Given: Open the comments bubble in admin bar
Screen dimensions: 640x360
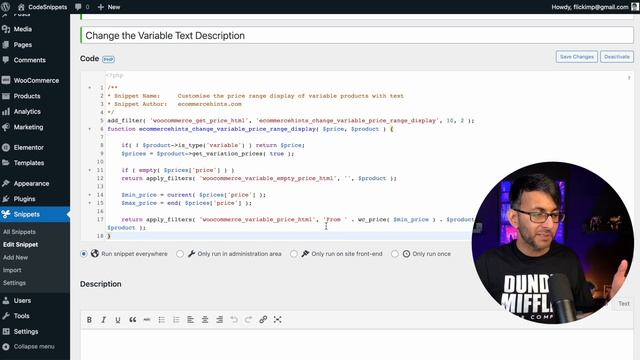Looking at the screenshot, I should click(x=82, y=7).
